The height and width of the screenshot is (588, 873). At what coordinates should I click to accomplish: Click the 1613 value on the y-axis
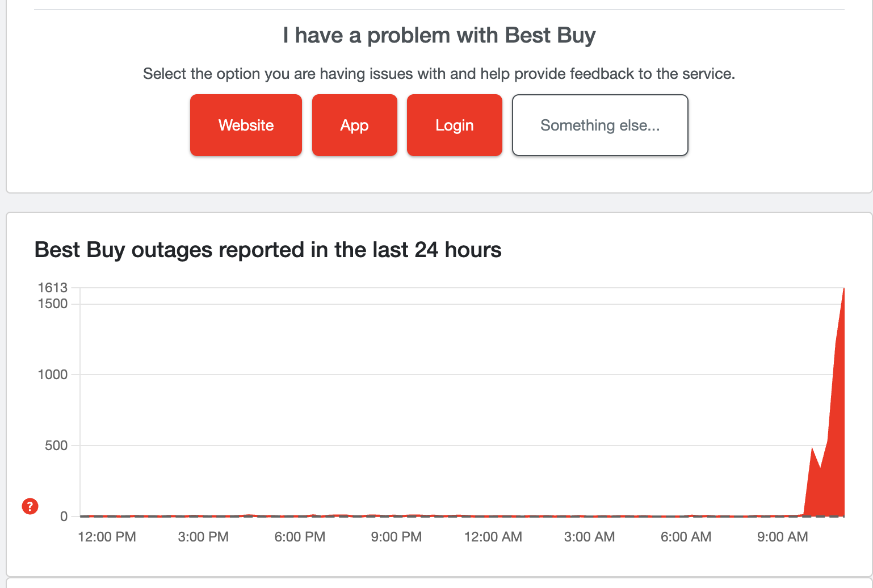(x=53, y=287)
